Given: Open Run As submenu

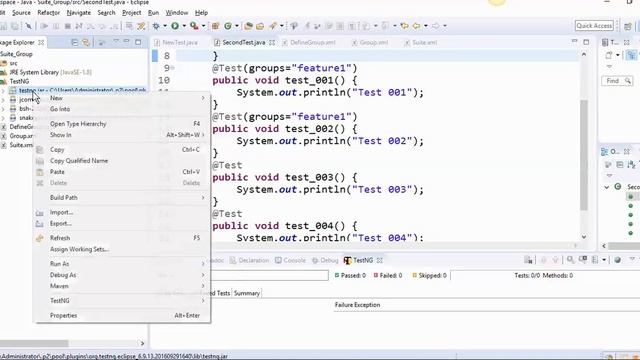Looking at the screenshot, I should 122,264.
